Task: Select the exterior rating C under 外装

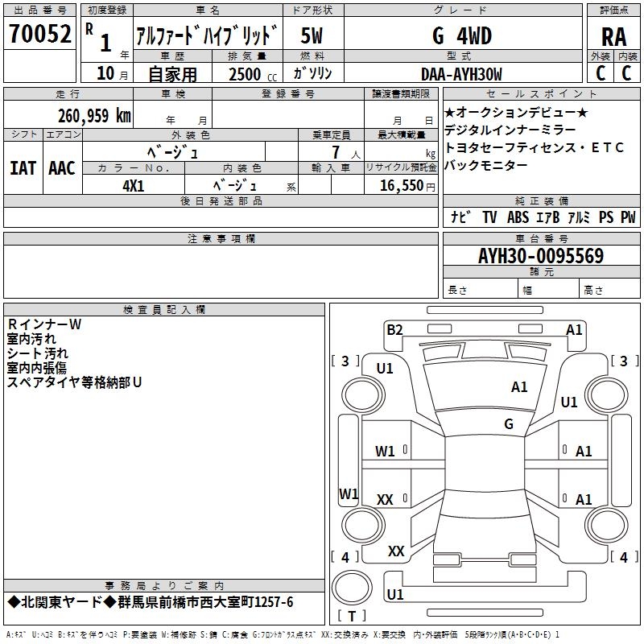Action: click(601, 73)
